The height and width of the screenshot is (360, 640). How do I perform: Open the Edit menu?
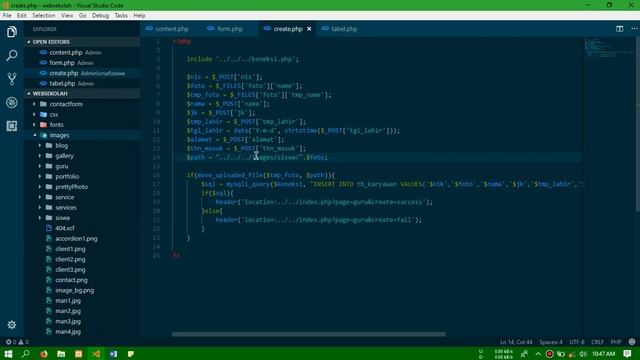pos(22,16)
